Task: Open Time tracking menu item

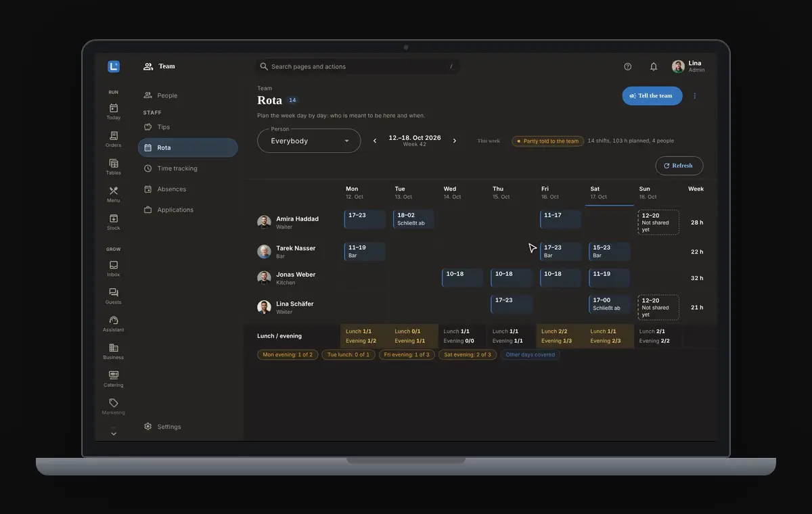Action: (x=187, y=168)
